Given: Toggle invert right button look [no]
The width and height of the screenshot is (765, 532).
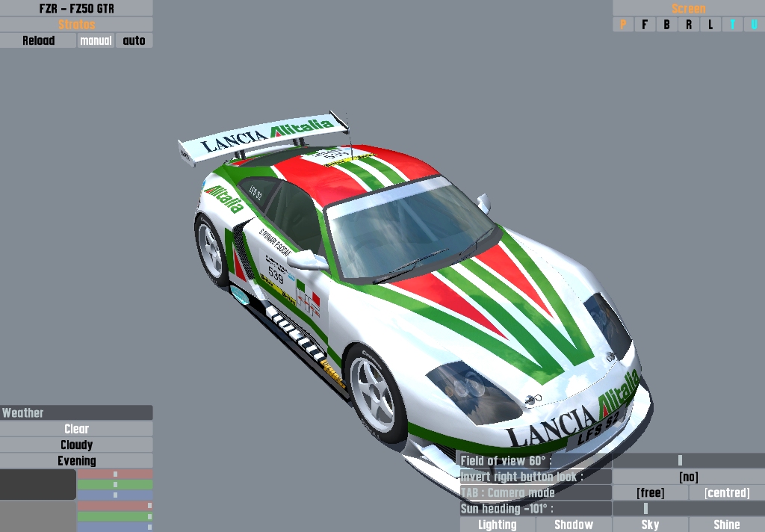Looking at the screenshot, I should click(688, 477).
